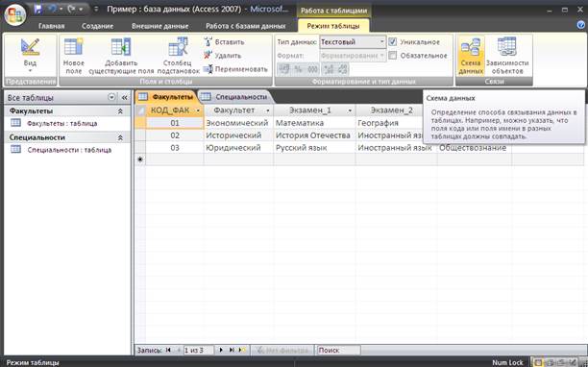Viewport: 588px width, 367px height.
Task: Click the cell Юридический
Action: click(x=238, y=148)
